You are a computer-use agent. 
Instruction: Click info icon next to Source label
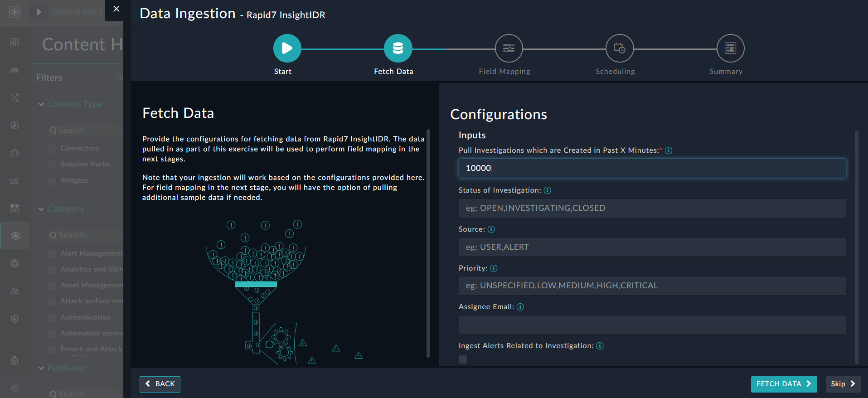tap(491, 229)
